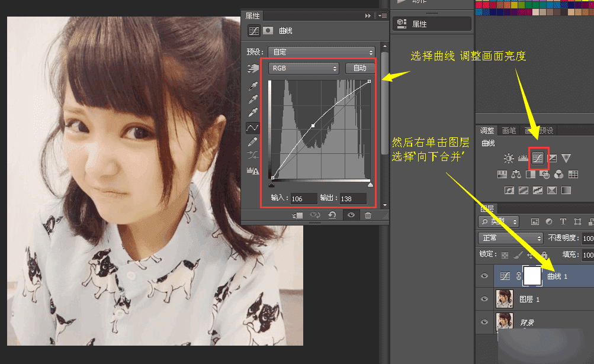Add a Brightness/Contrast adjustment
This screenshot has height=364, width=594.
[x=508, y=159]
